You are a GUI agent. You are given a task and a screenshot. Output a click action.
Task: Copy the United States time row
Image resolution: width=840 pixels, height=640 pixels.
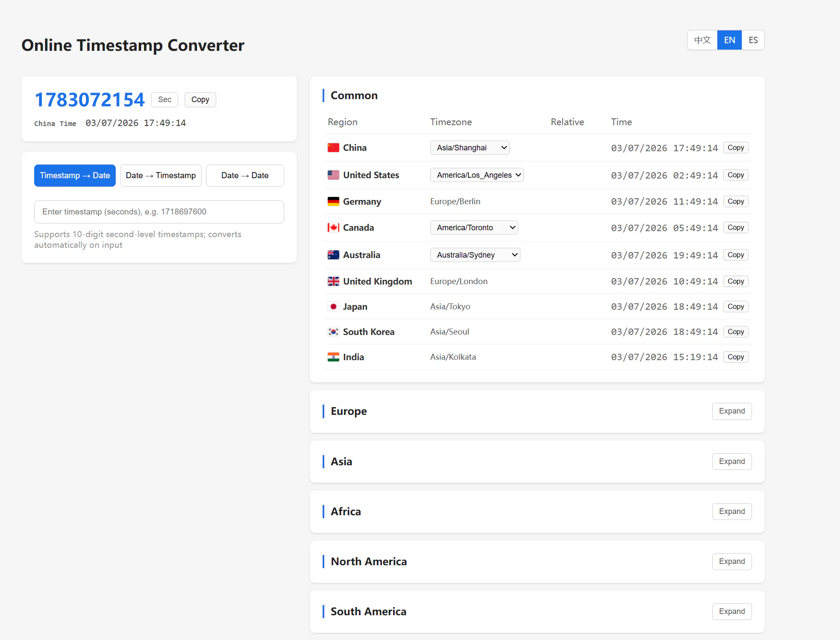pyautogui.click(x=736, y=175)
